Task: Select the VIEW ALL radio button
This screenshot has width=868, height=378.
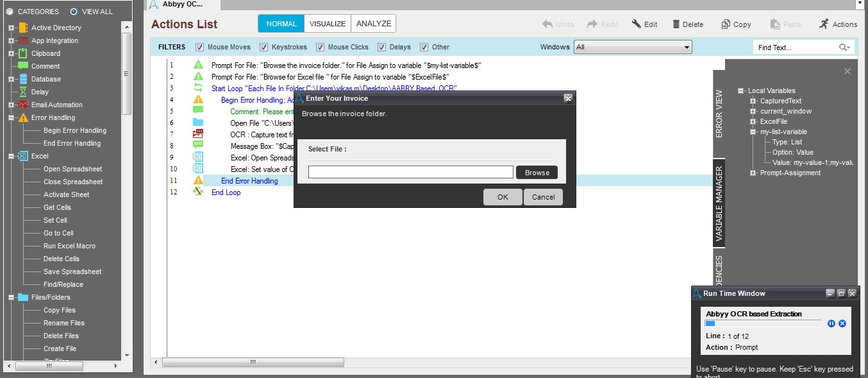Action: (x=74, y=12)
